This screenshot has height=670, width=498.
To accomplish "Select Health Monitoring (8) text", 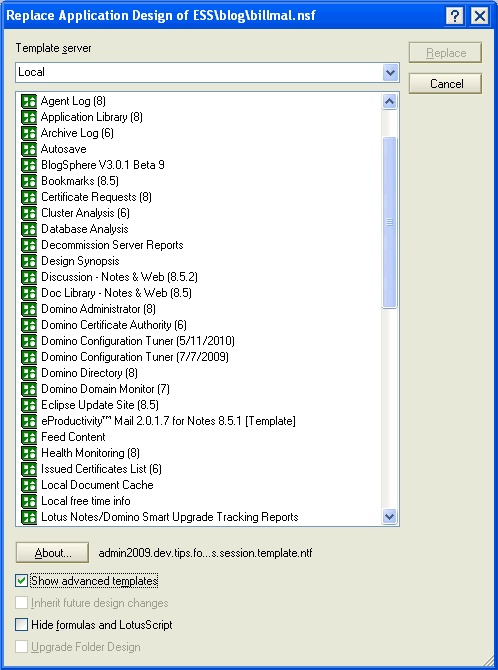I will pos(90,453).
